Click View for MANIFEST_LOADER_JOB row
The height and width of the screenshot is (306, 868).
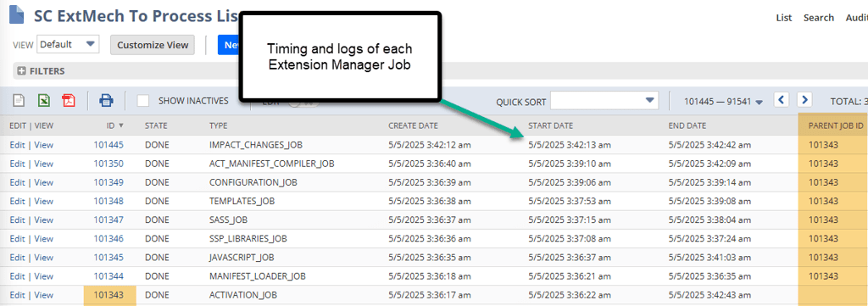click(x=44, y=276)
